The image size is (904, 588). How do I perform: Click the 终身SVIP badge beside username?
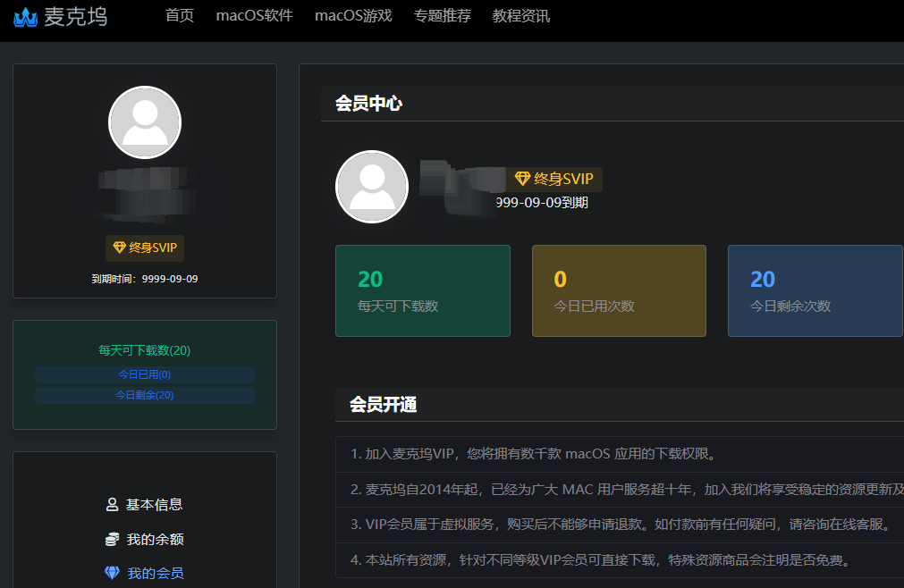coord(554,179)
